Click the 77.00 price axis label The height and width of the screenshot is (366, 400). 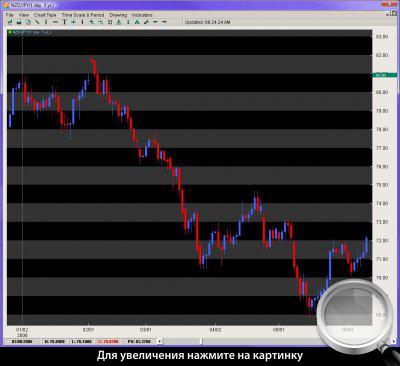(382, 148)
